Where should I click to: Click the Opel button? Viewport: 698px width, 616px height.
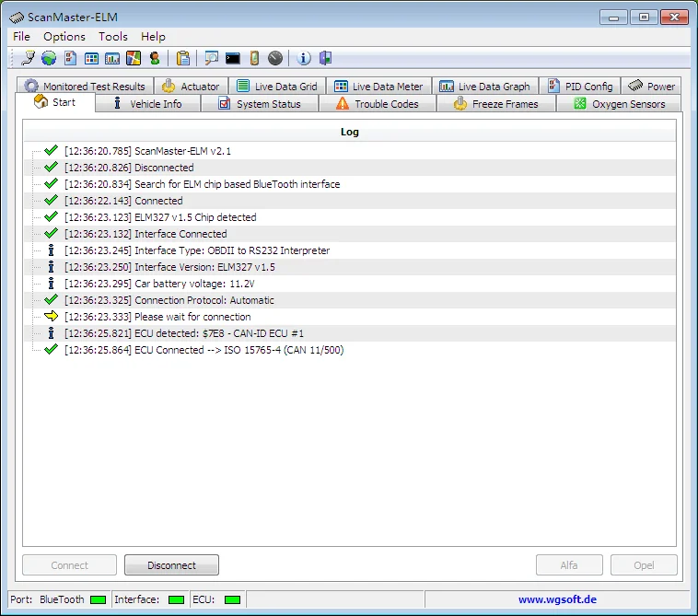[x=644, y=564]
